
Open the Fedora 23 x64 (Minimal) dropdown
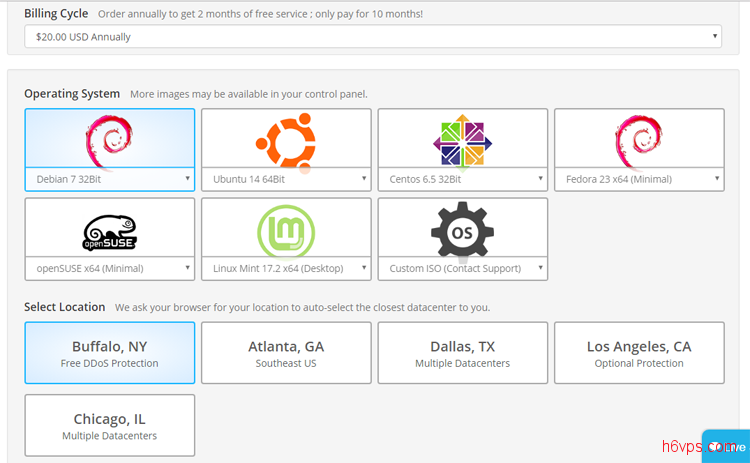tap(639, 179)
